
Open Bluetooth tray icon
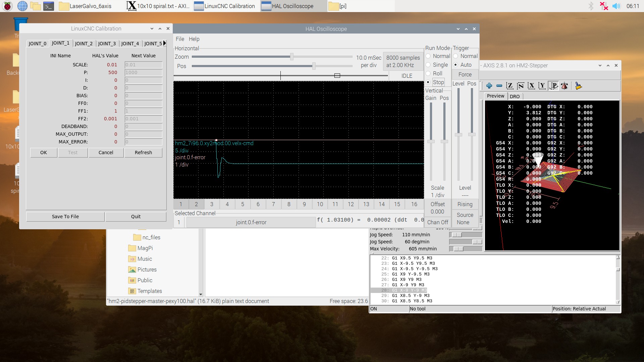[591, 6]
